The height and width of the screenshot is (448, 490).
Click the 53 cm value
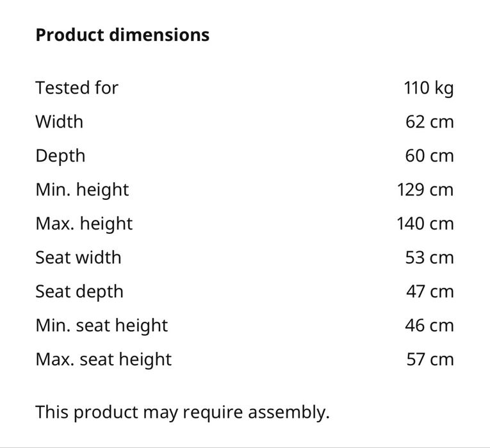pos(429,257)
